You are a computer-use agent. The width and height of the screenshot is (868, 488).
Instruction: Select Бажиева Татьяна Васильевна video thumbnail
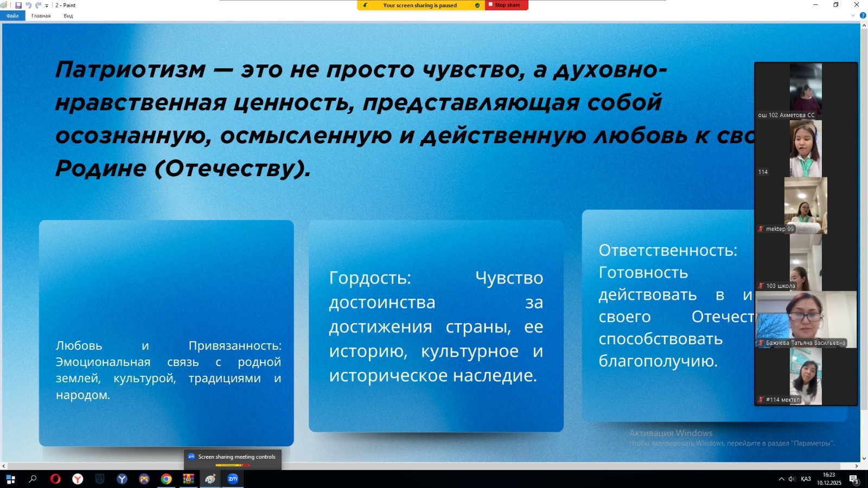click(806, 319)
